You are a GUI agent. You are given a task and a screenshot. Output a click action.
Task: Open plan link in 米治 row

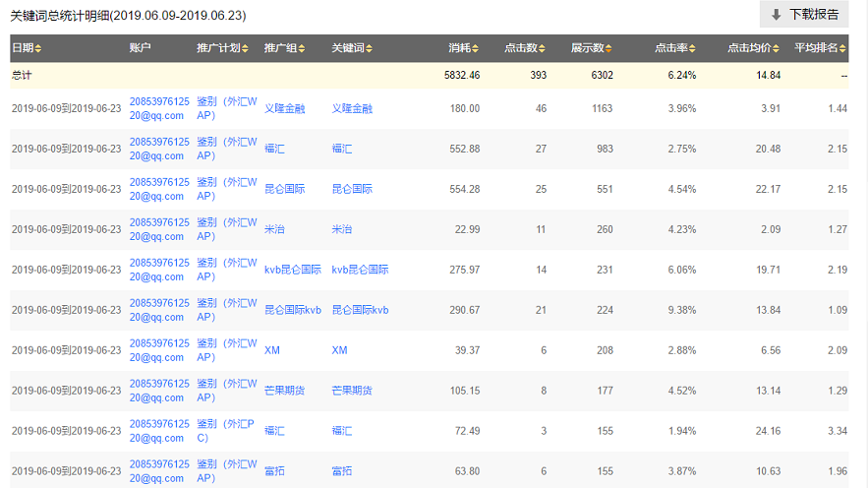point(227,229)
